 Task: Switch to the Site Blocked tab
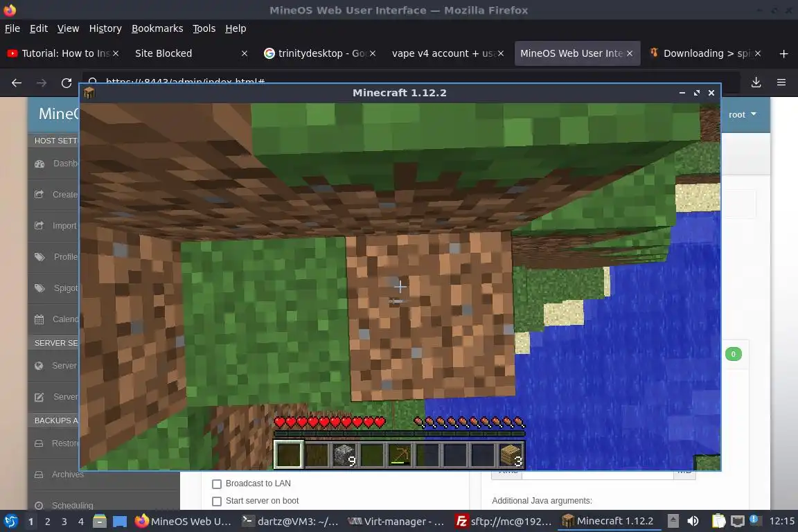click(x=191, y=53)
